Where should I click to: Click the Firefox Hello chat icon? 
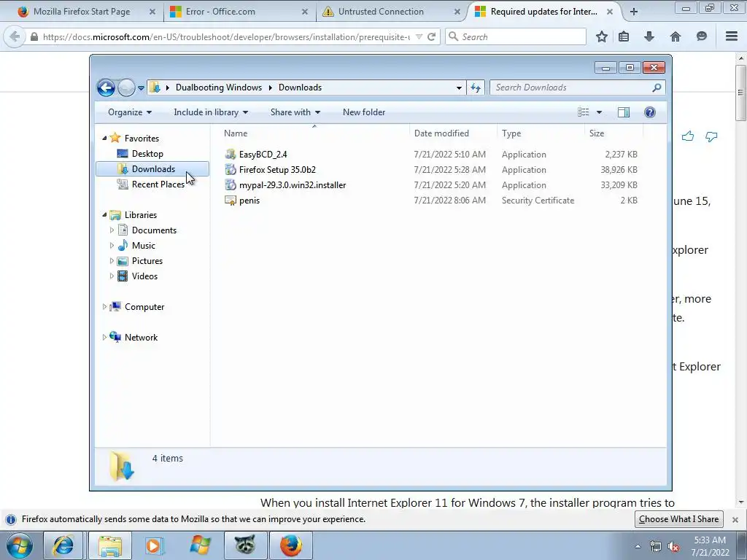[701, 36]
